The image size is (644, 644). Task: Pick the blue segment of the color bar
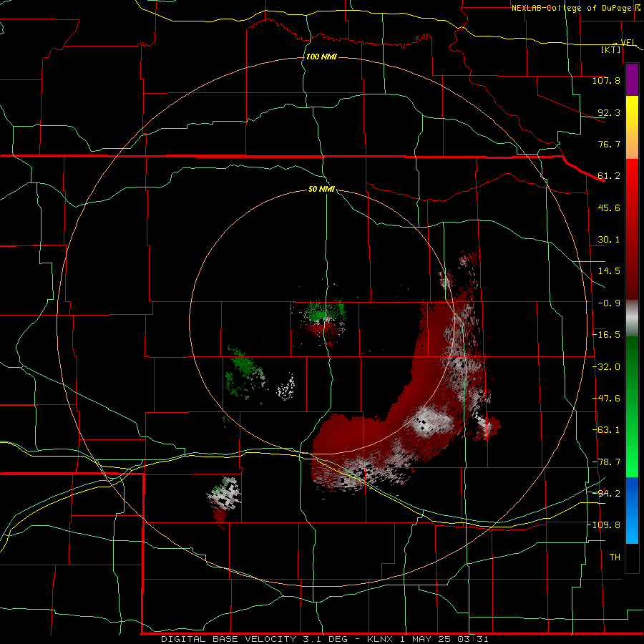pos(632,510)
